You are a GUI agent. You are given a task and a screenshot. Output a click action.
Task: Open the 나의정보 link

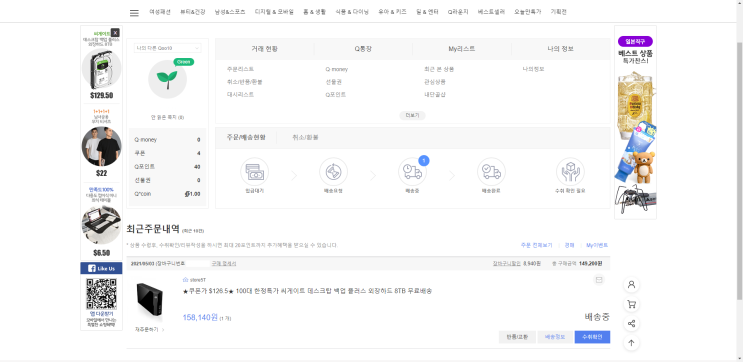534,69
